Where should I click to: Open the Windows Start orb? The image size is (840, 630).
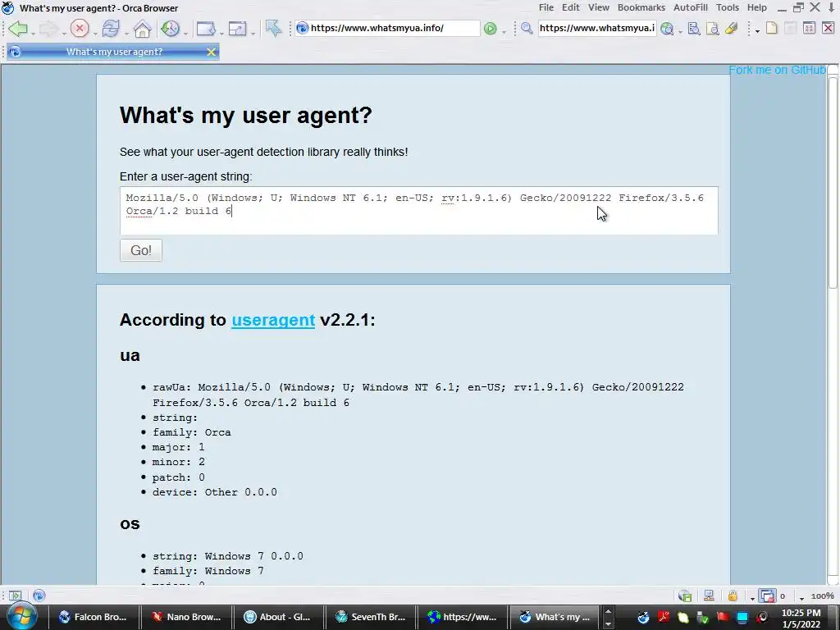click(21, 616)
